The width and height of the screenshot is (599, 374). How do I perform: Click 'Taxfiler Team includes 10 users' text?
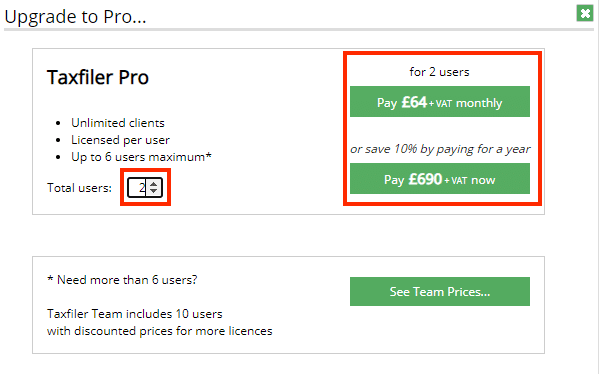(x=134, y=314)
